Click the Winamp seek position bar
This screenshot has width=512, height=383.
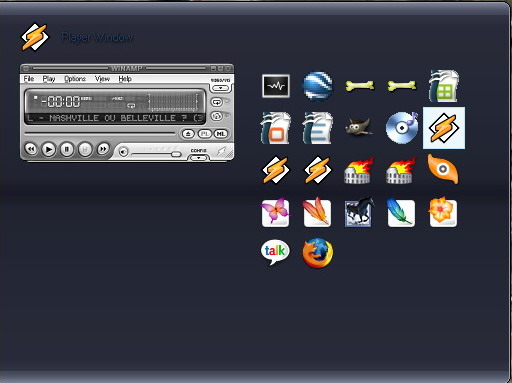100,133
